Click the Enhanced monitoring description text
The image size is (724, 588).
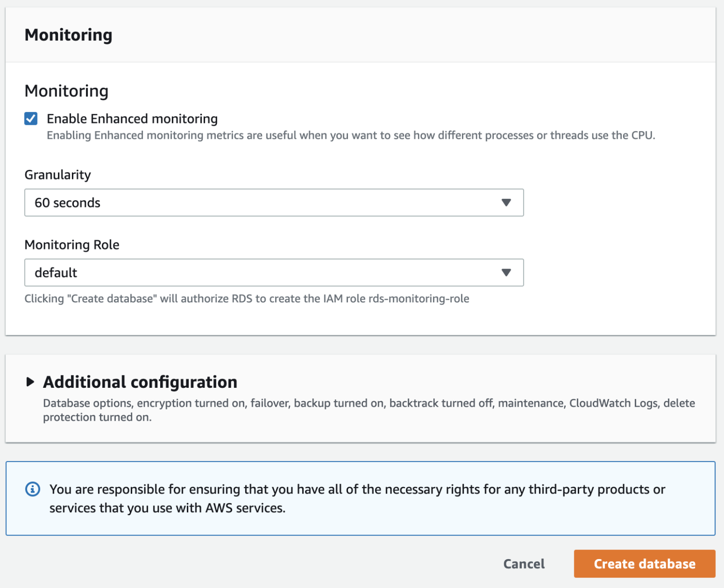tap(350, 136)
